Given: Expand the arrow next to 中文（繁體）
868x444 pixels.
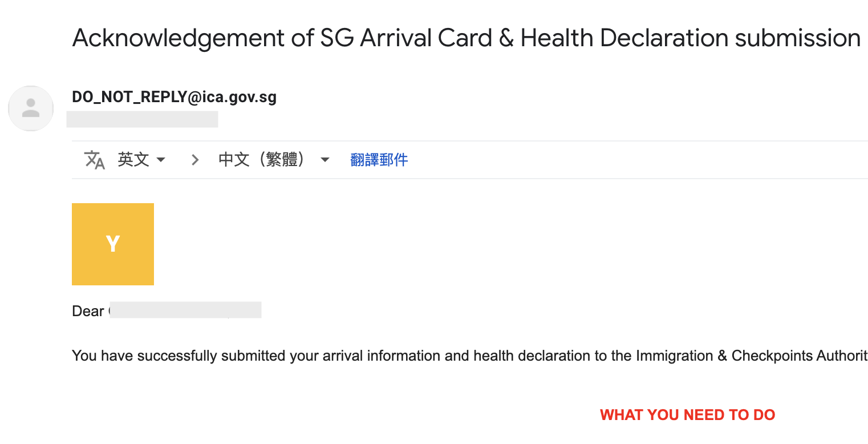Looking at the screenshot, I should [325, 160].
